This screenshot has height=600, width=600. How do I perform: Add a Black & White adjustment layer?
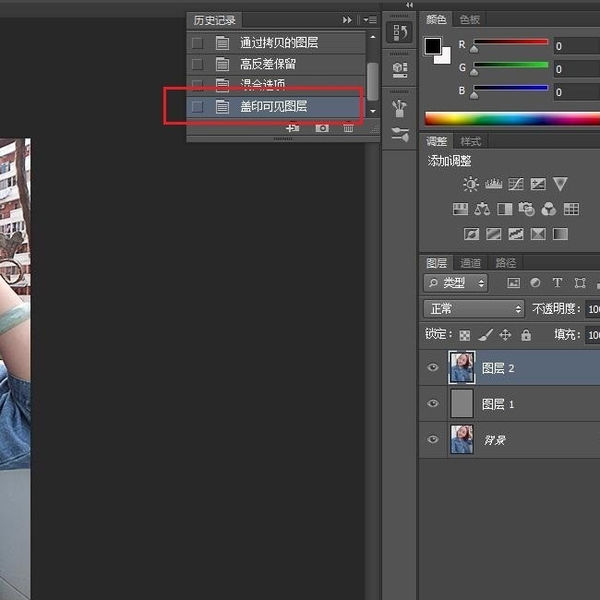pyautogui.click(x=504, y=209)
